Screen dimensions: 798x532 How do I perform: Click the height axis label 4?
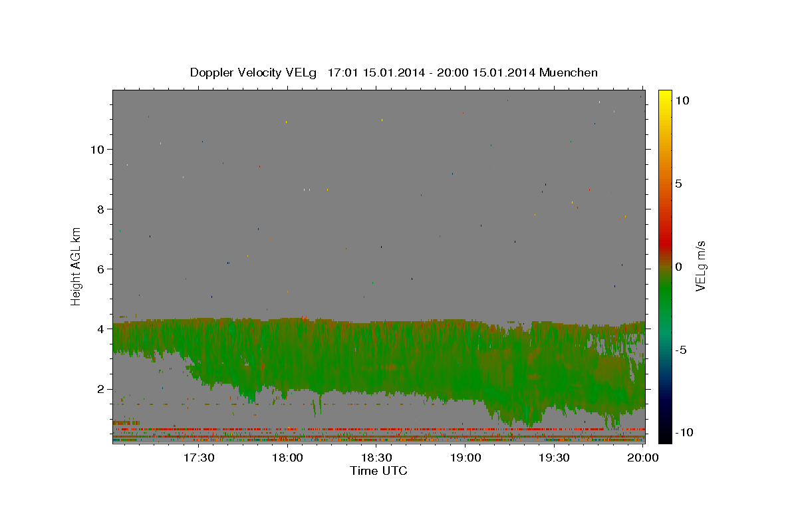coord(101,329)
